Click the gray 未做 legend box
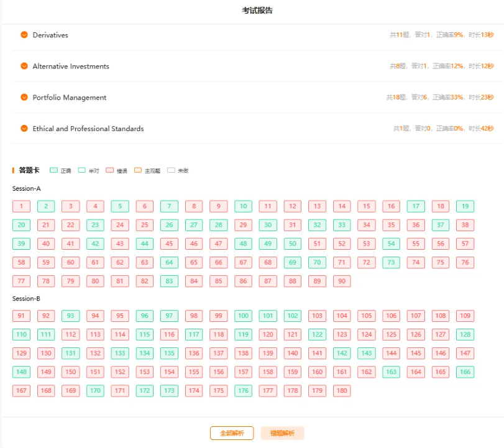 tap(171, 170)
